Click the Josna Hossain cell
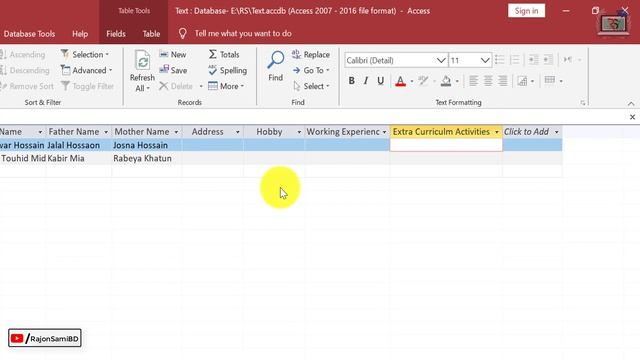The image size is (640, 360). click(147, 145)
